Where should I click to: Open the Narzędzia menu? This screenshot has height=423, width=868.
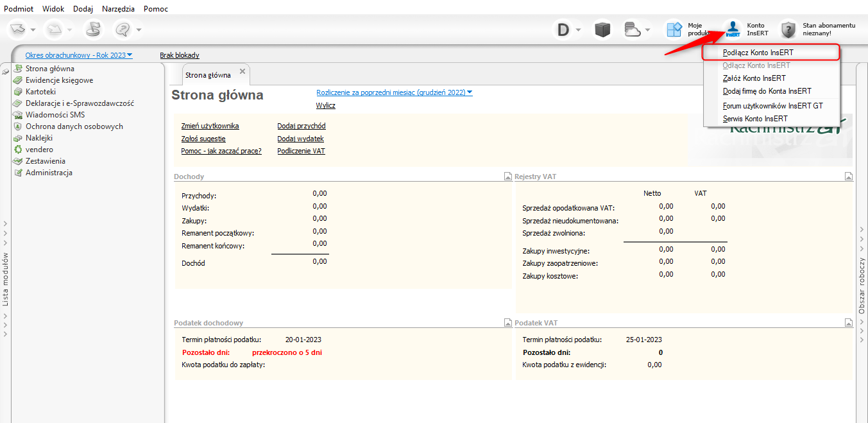[x=118, y=9]
